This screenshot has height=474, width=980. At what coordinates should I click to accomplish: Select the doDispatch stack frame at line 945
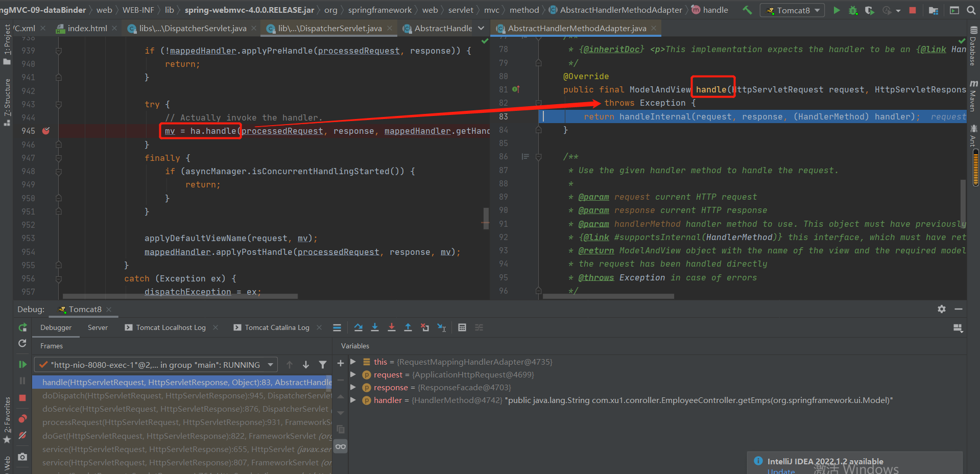(x=182, y=395)
